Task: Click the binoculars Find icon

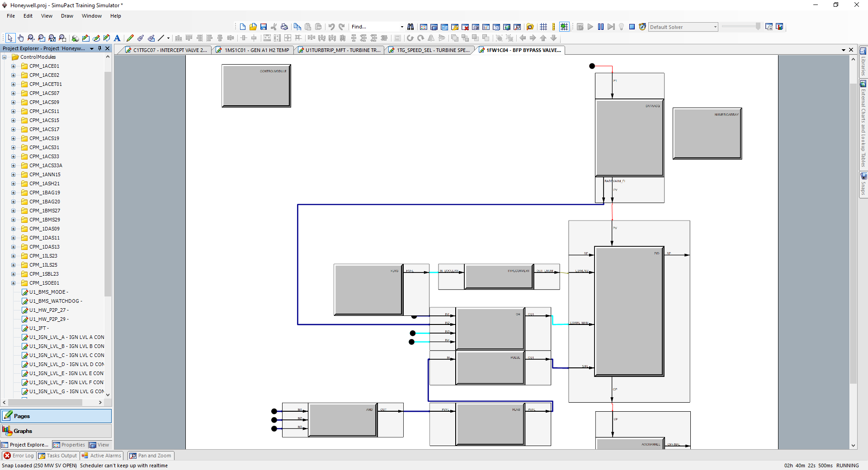Action: [x=410, y=27]
